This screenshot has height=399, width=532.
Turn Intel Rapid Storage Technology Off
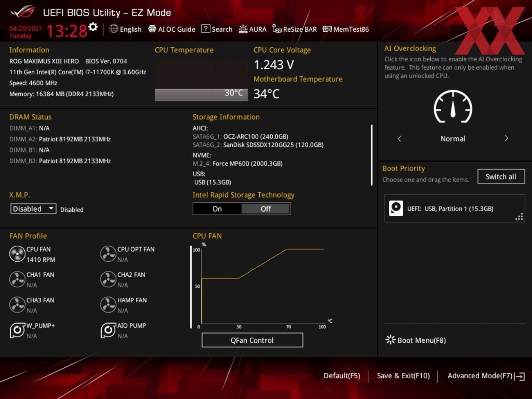pyautogui.click(x=266, y=209)
